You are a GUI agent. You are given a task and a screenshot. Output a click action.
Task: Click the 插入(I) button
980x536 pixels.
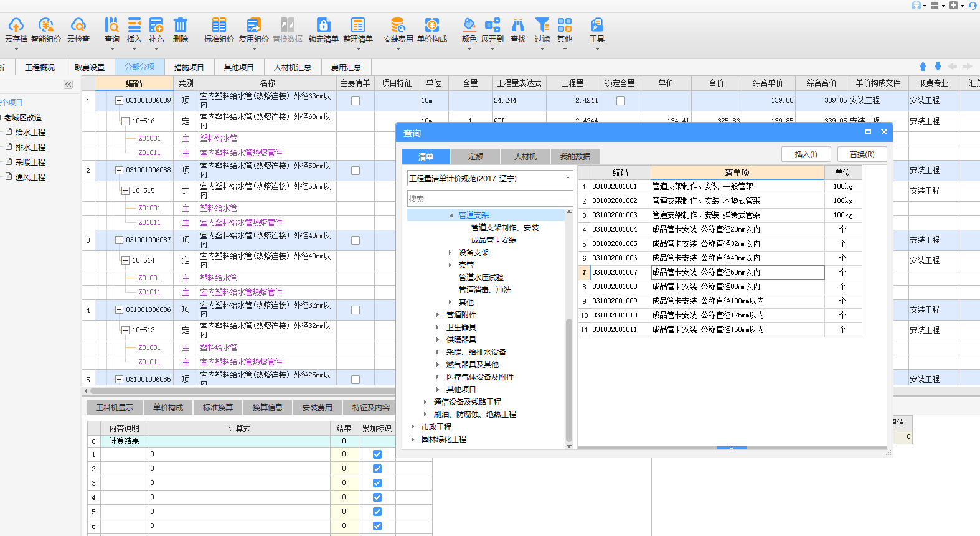click(806, 154)
